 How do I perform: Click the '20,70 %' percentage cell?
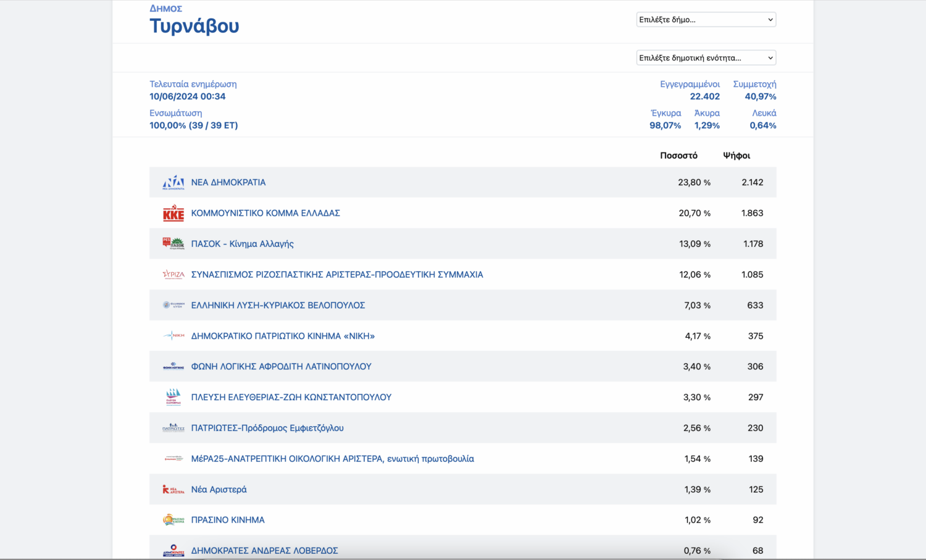coord(694,213)
